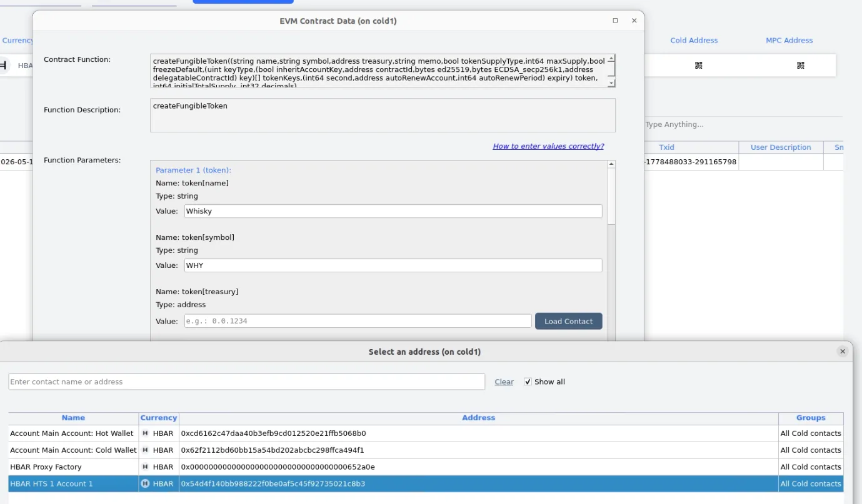Image resolution: width=862 pixels, height=504 pixels.
Task: Click the Txid column header in background table
Action: click(666, 147)
